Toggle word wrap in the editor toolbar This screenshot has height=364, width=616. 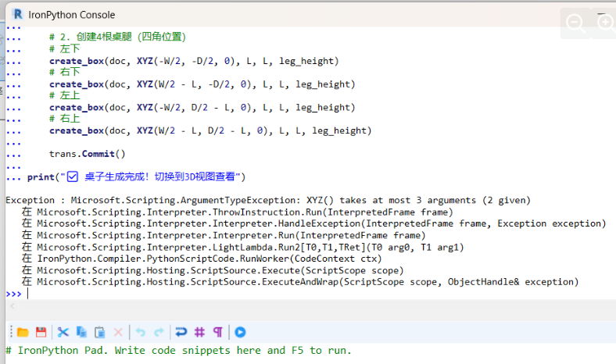[181, 332]
